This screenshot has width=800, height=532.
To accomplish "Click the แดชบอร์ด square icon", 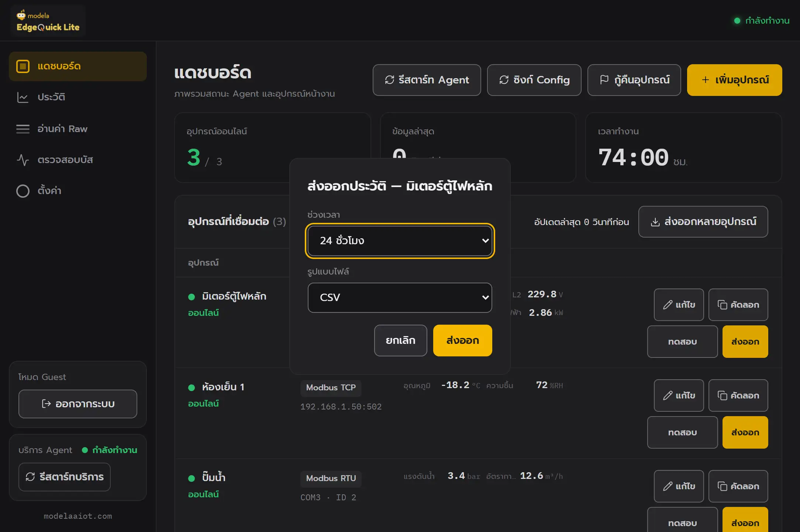I will 23,66.
